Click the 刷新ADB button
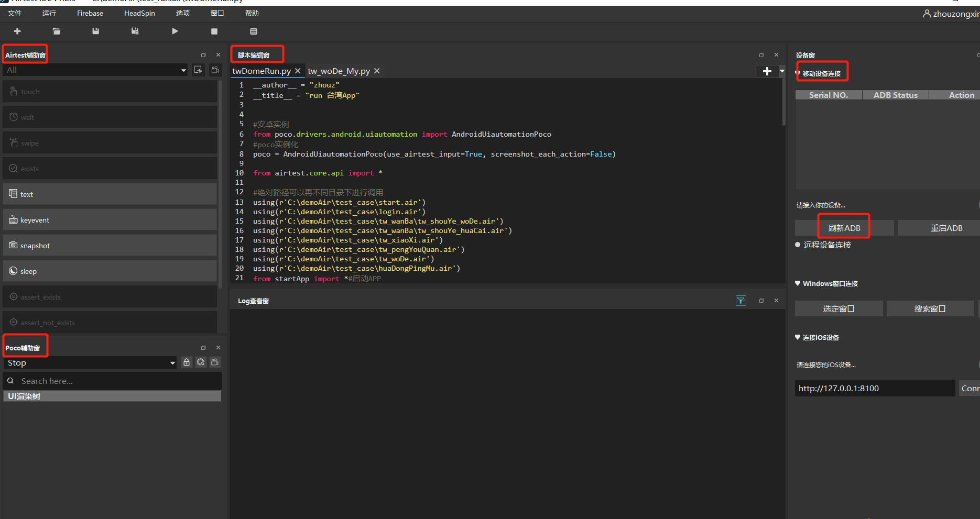This screenshot has height=519, width=980. pos(844,228)
